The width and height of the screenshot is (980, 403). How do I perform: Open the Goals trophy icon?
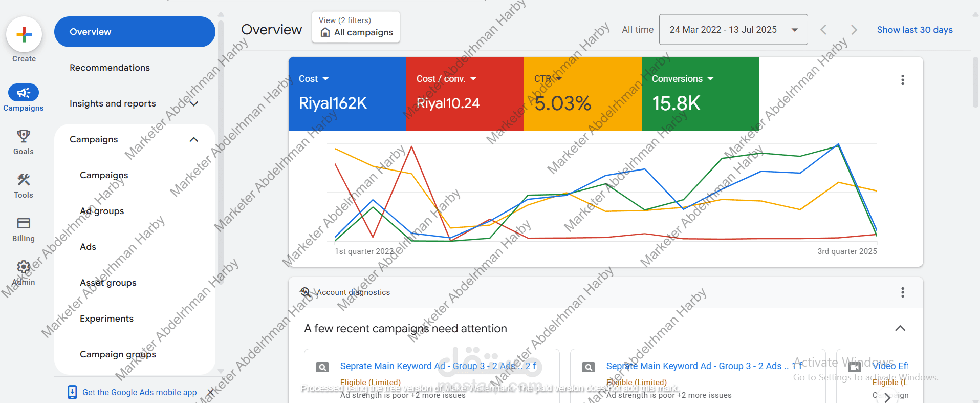point(24,136)
